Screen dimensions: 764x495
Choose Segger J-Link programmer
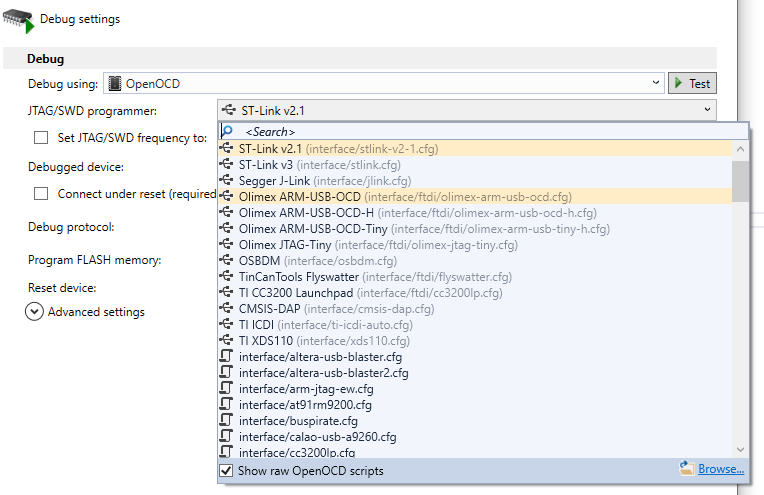point(475,181)
